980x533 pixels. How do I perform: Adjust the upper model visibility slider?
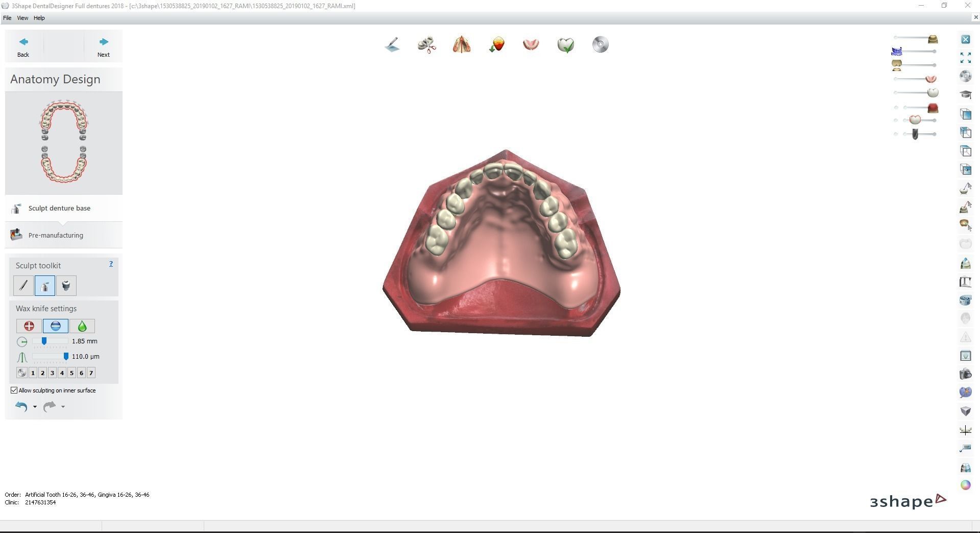[x=933, y=39]
